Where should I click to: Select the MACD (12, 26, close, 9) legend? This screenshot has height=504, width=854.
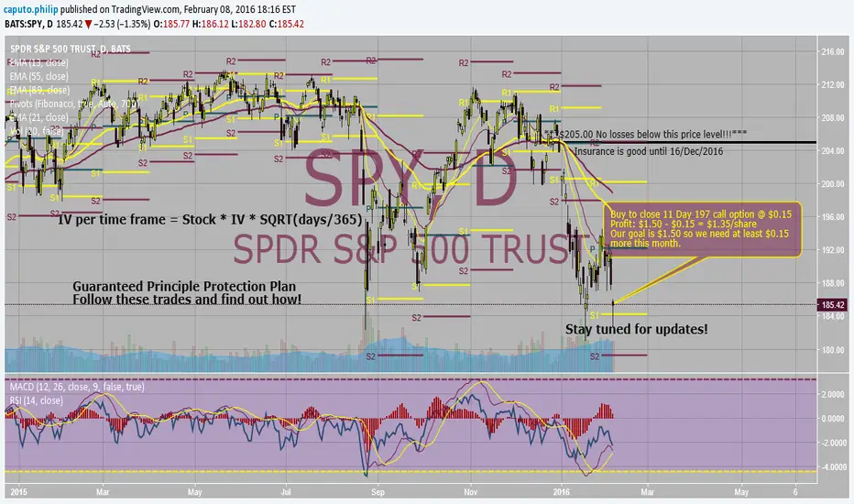pyautogui.click(x=77, y=387)
